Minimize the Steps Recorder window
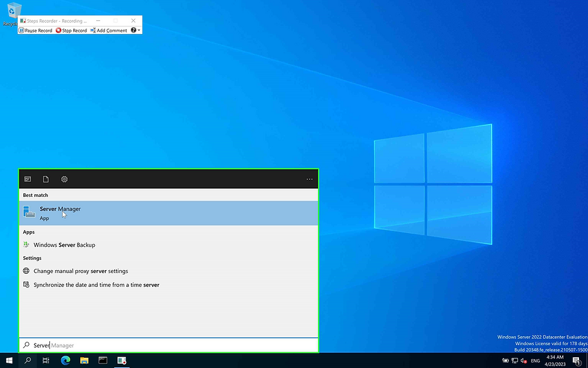 pyautogui.click(x=98, y=20)
